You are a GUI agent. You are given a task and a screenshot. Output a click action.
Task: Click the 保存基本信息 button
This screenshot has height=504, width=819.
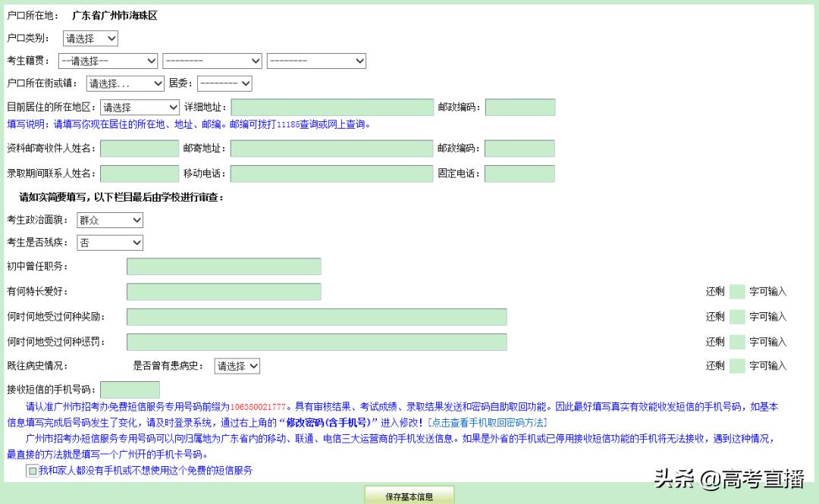coord(409,496)
